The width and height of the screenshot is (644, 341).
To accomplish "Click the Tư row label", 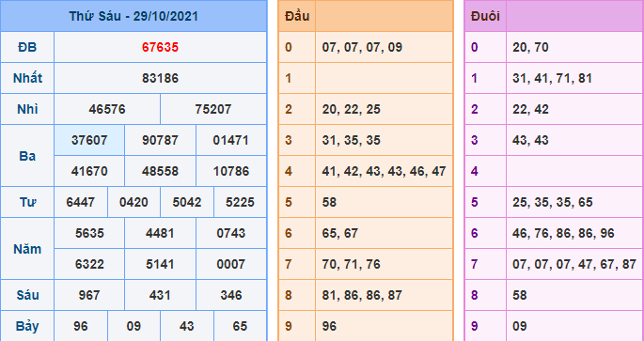I will pyautogui.click(x=27, y=202).
